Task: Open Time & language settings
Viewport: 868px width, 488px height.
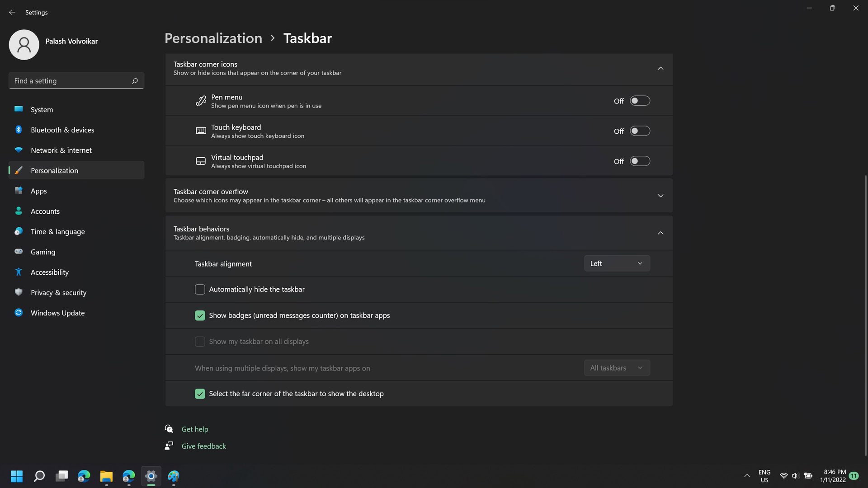Action: click(x=57, y=231)
